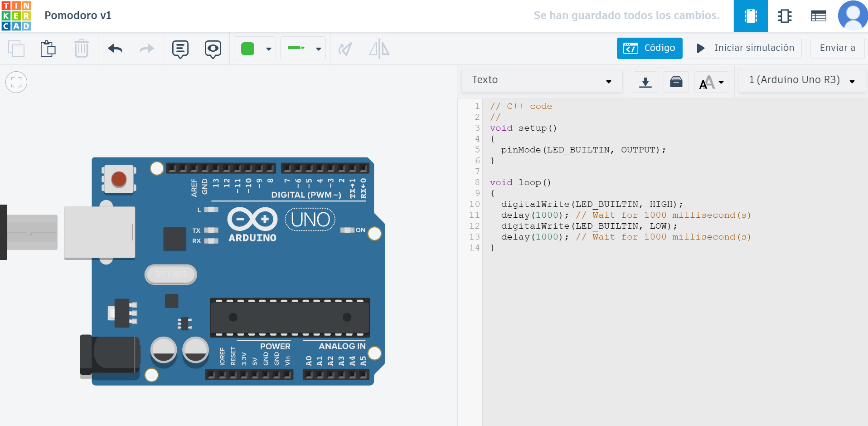Switch to circuit view
This screenshot has width=868, height=426.
click(x=750, y=16)
